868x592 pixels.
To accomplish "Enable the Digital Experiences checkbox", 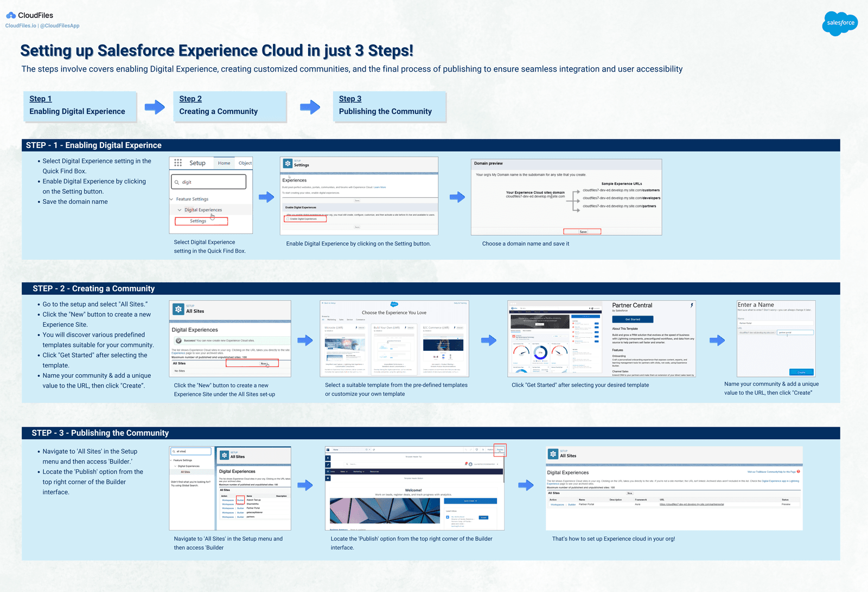I will 288,219.
